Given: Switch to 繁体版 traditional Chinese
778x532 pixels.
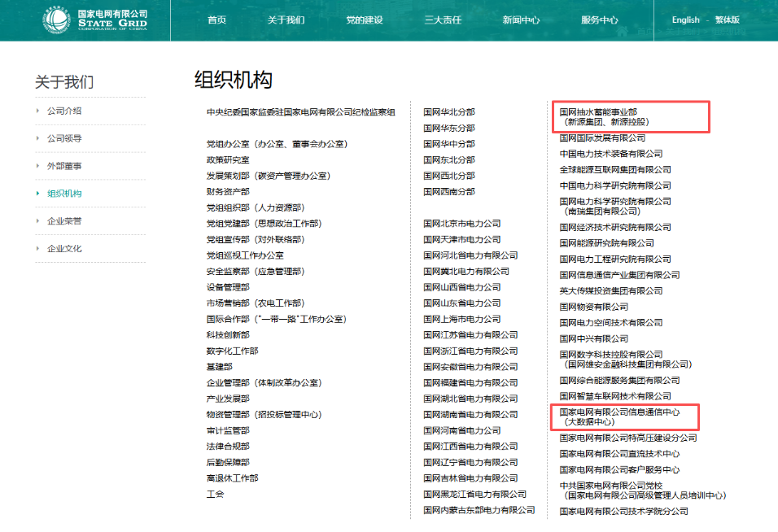Looking at the screenshot, I should pyautogui.click(x=727, y=20).
